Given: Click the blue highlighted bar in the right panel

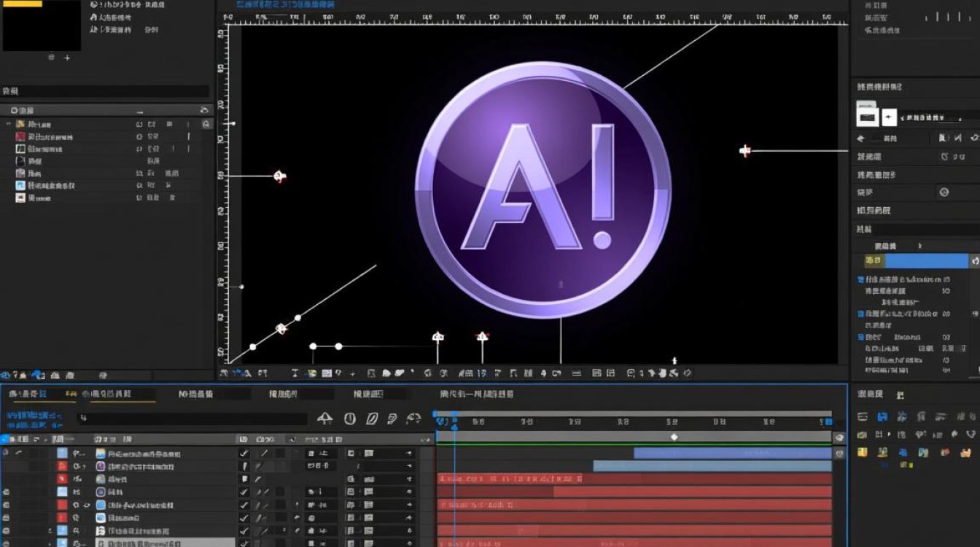Looking at the screenshot, I should pyautogui.click(x=927, y=261).
